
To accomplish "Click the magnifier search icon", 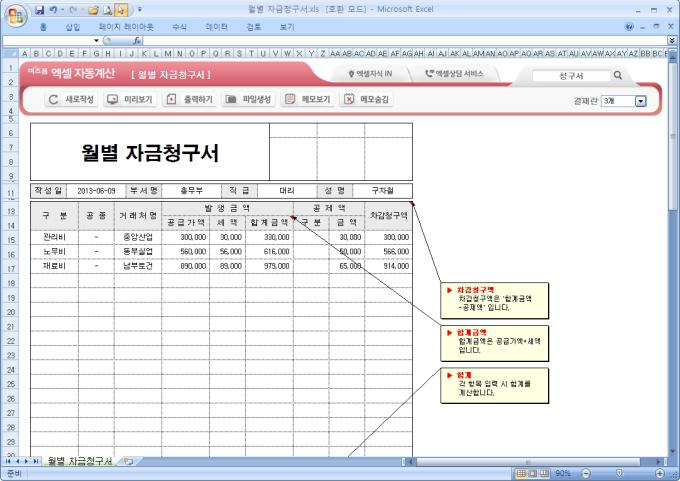I will click(x=618, y=75).
